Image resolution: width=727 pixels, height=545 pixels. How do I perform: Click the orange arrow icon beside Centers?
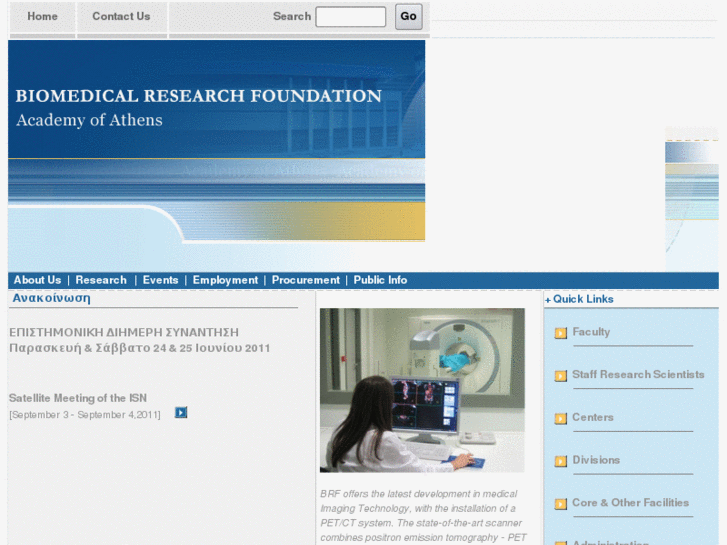561,418
